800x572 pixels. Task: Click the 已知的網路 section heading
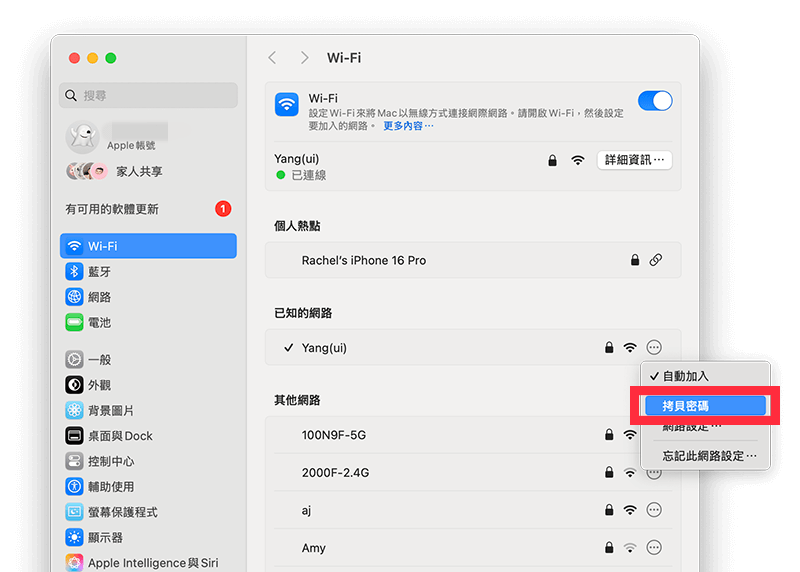[303, 313]
